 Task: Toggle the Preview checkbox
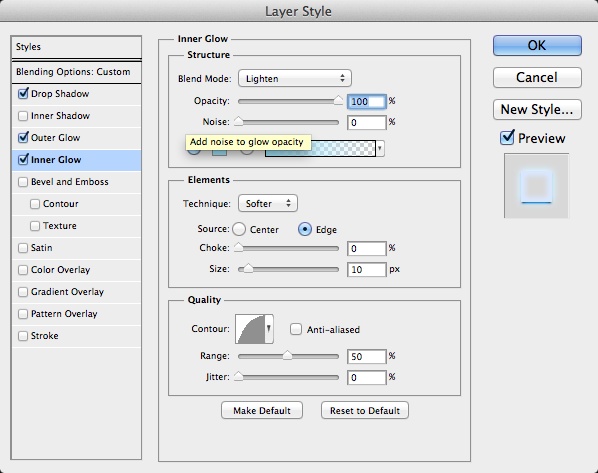[507, 137]
